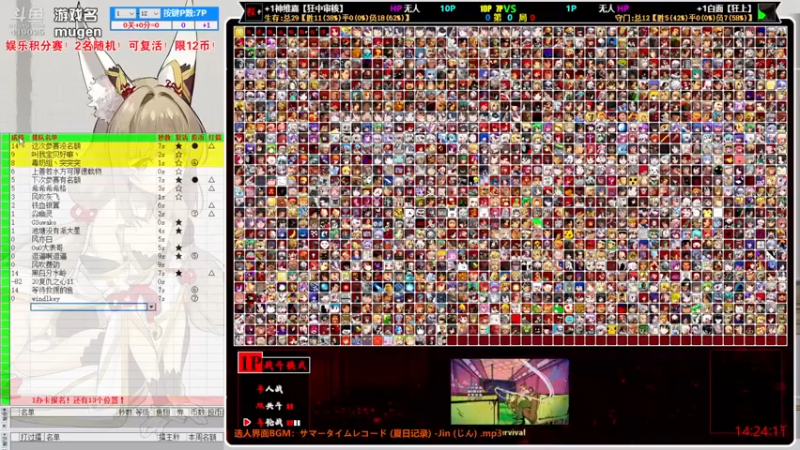Click circled 7 in windlkey row
Viewport: 800px width, 450px height.
pos(195,298)
